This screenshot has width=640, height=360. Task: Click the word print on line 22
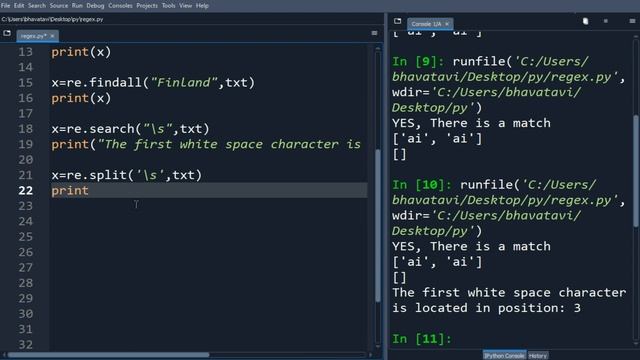[x=70, y=191]
